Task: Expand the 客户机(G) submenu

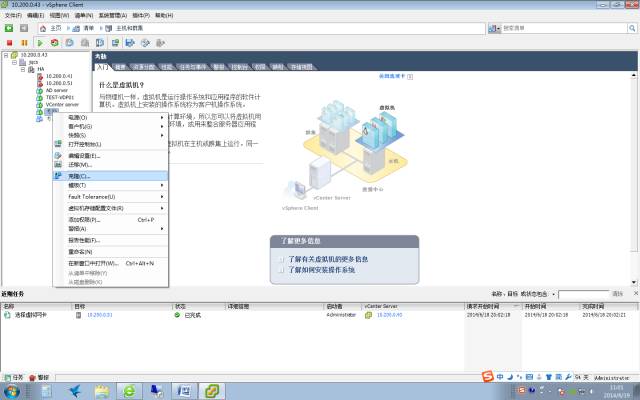Action: click(162, 127)
